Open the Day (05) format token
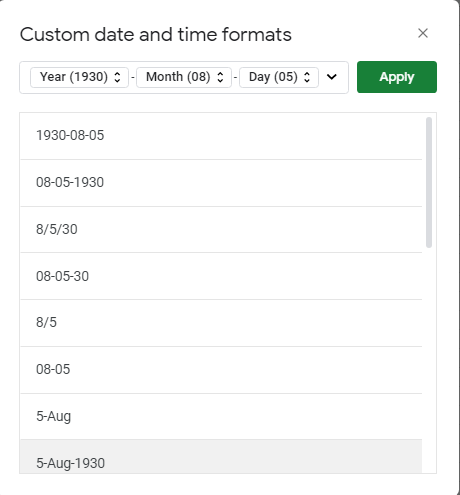Screen dimensions: 460x495 [279, 77]
